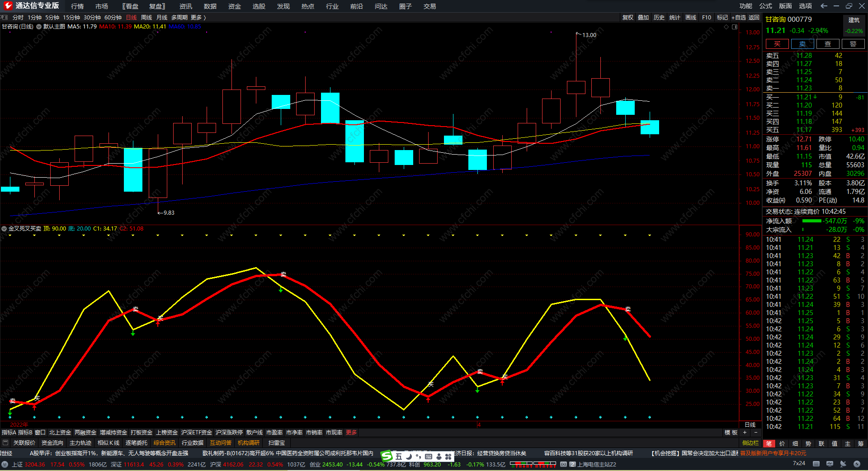The width and height of the screenshot is (868, 471).
Task: Click the 通达信 red logo icon
Action: pyautogui.click(x=8, y=6)
